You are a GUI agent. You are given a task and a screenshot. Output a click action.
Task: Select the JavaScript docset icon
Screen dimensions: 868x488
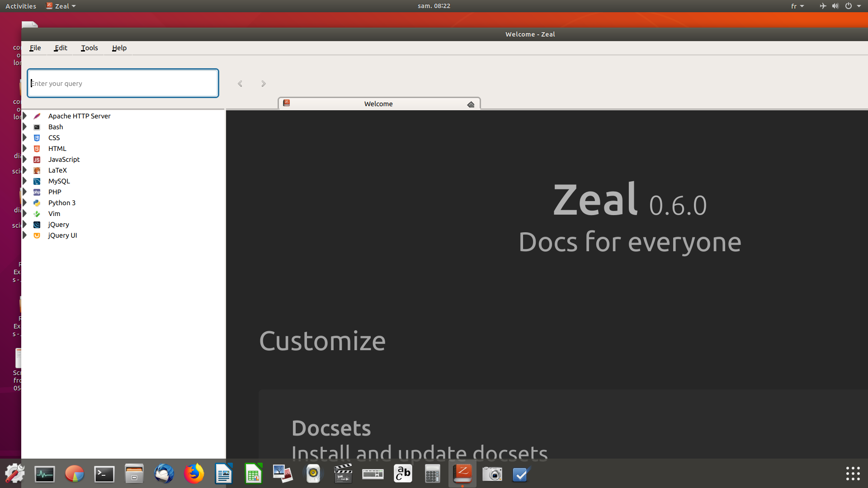pyautogui.click(x=37, y=160)
